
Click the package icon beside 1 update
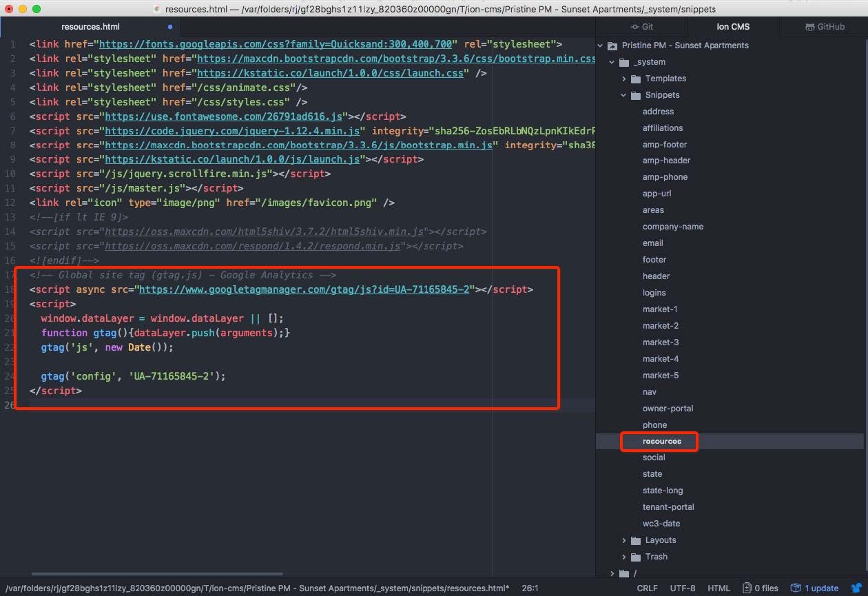[797, 588]
